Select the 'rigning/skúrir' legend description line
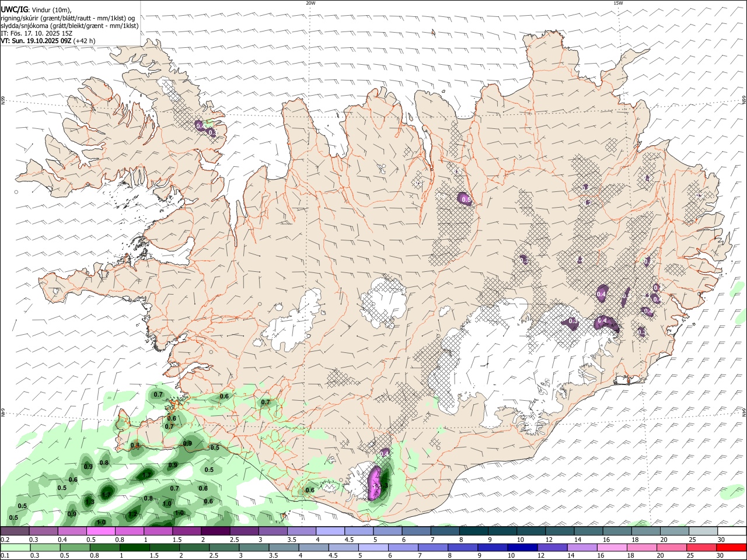This screenshot has width=747, height=560. coord(68,17)
